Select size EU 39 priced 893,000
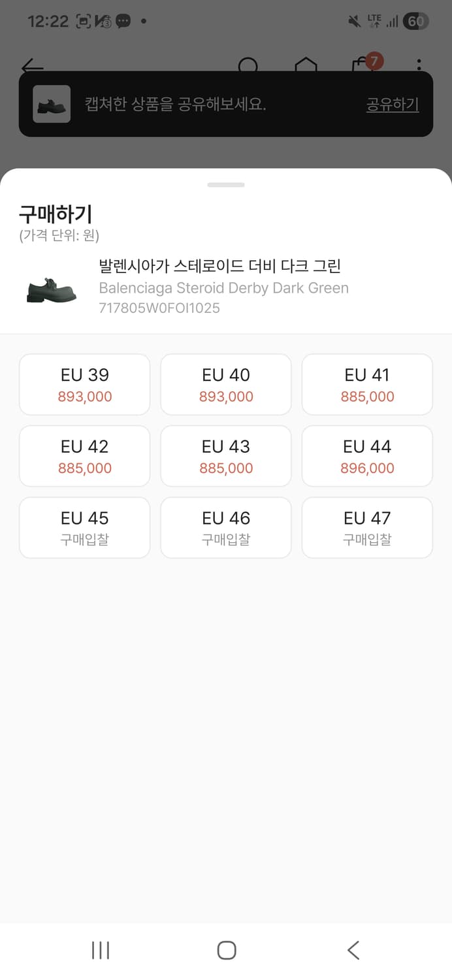The image size is (452, 980). coord(84,384)
